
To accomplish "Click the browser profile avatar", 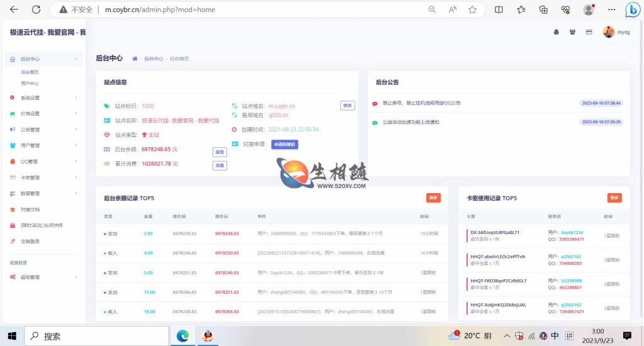I will (589, 9).
